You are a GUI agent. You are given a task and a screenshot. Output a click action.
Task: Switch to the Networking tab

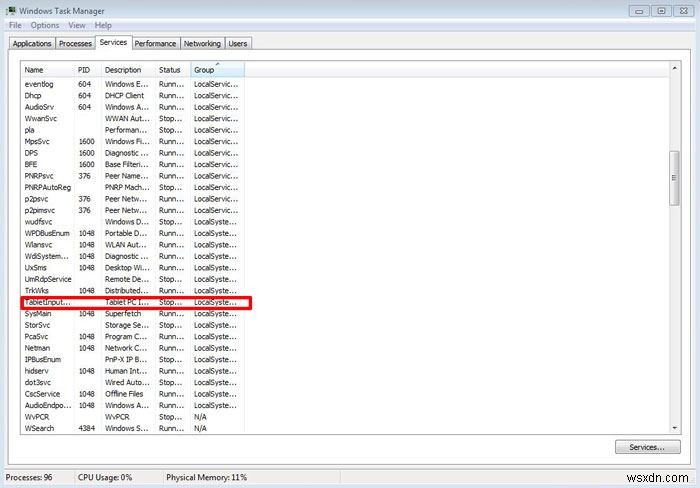click(202, 44)
